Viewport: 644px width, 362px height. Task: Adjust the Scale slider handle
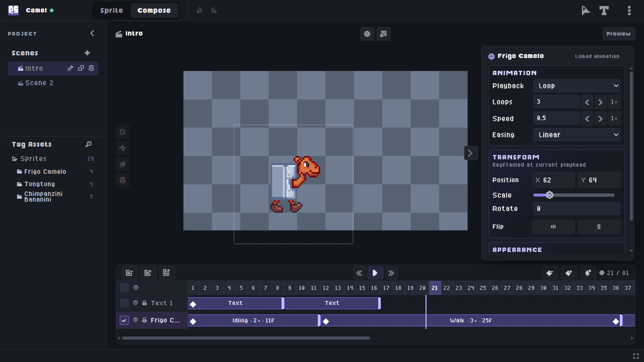(x=549, y=195)
